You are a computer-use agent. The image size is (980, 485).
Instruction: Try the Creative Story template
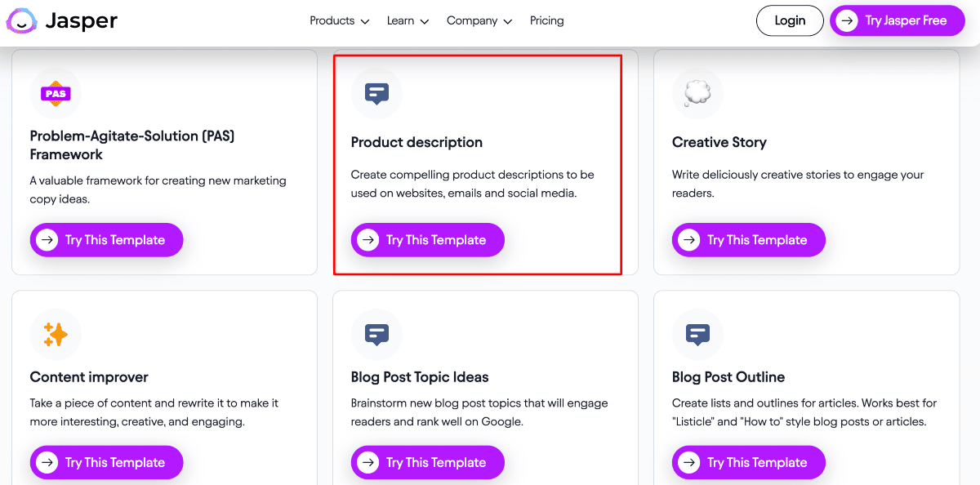pos(748,240)
